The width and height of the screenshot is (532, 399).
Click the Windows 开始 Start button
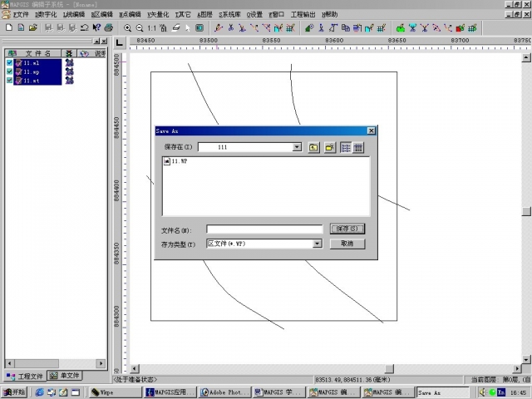14,392
